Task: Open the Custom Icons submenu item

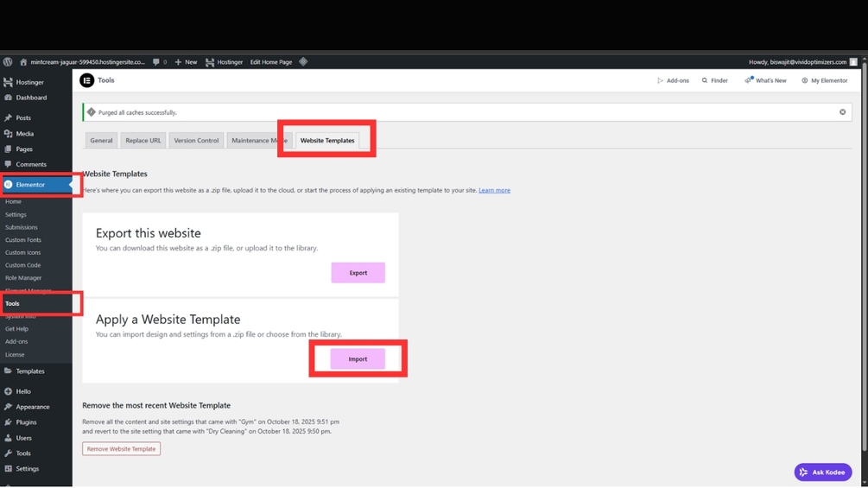Action: (22, 253)
